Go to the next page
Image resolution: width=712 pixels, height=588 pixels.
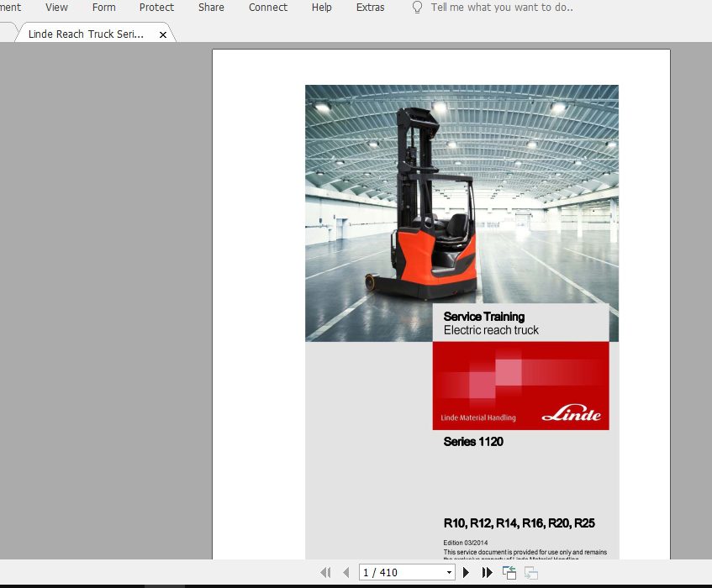coord(466,573)
